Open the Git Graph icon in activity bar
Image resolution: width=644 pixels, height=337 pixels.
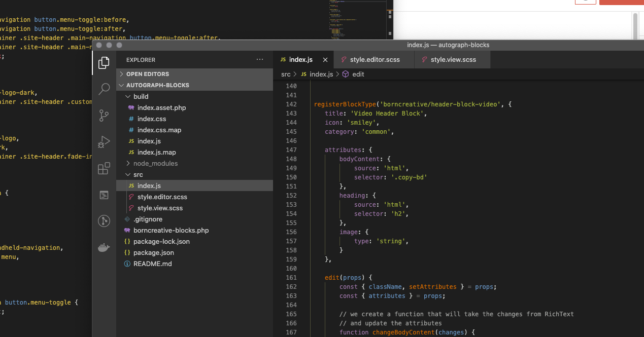(104, 221)
